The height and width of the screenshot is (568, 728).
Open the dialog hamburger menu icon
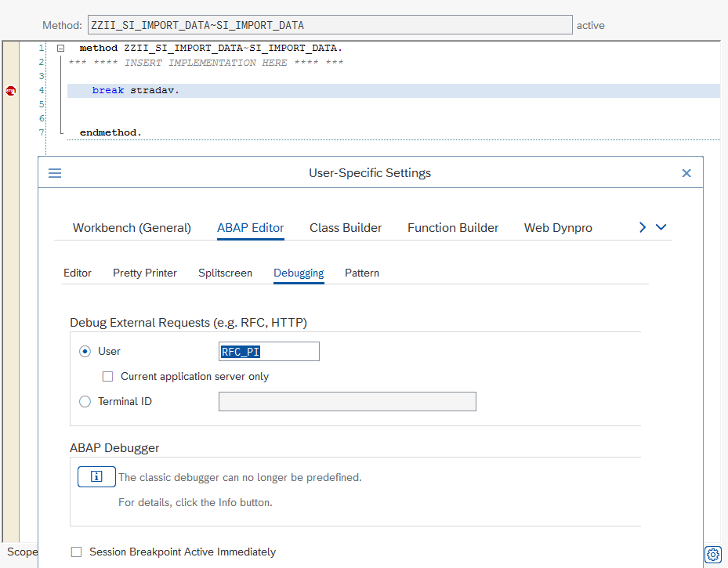(55, 173)
